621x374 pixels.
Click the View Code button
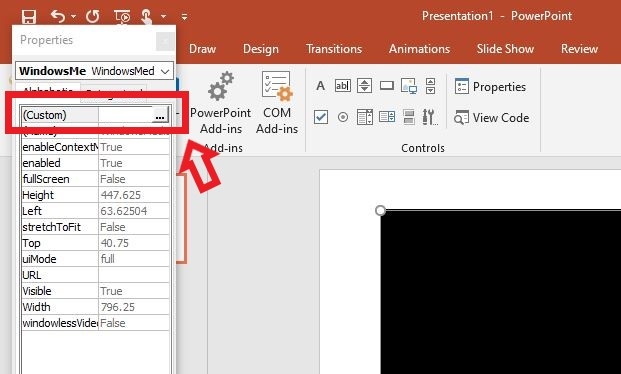tap(491, 118)
